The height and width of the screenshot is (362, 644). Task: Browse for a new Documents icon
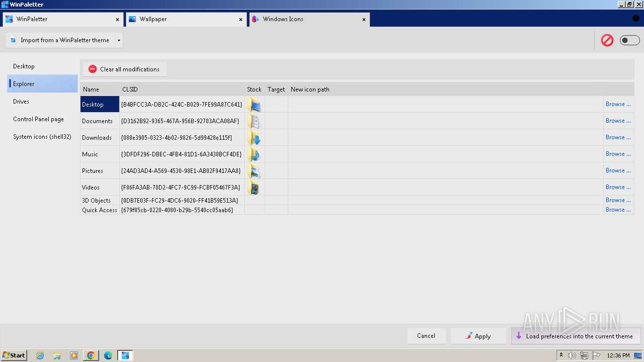point(618,121)
